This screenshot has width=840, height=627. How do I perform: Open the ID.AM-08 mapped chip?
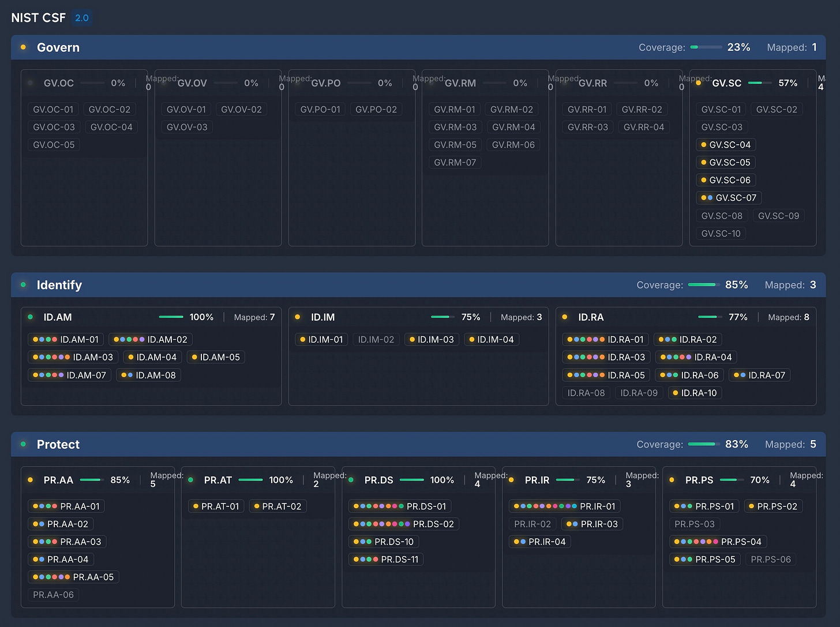pos(149,375)
